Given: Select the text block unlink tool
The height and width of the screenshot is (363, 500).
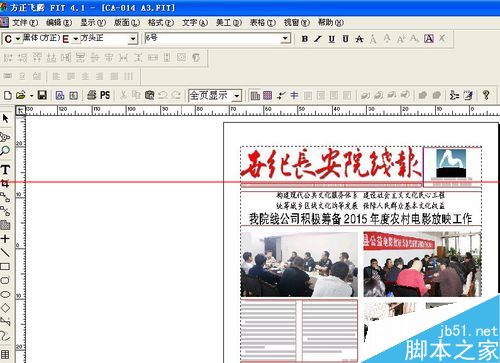Looking at the screenshot, I should (5, 211).
